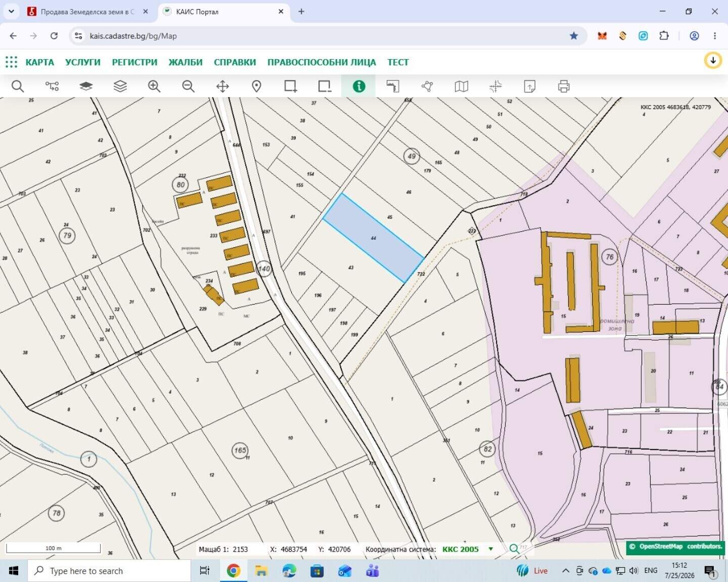
Task: Open OpenStreetMap contributors link
Action: click(x=675, y=547)
